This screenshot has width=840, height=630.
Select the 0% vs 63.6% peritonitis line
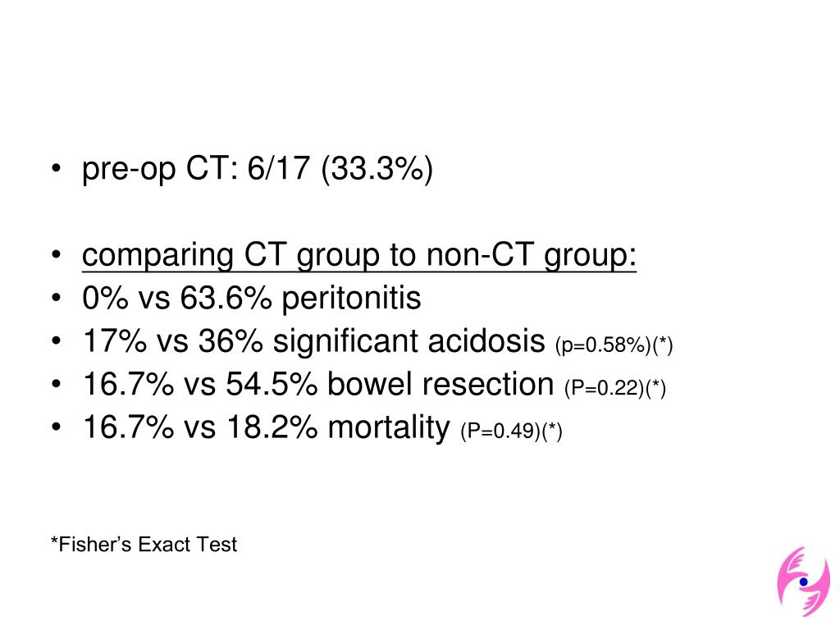click(x=252, y=297)
